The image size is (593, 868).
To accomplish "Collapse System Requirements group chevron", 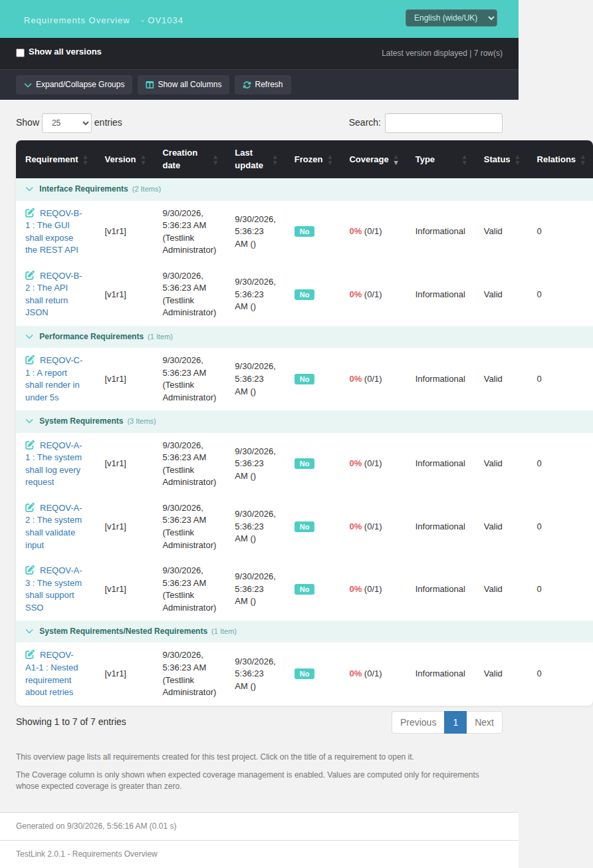I will (x=29, y=421).
